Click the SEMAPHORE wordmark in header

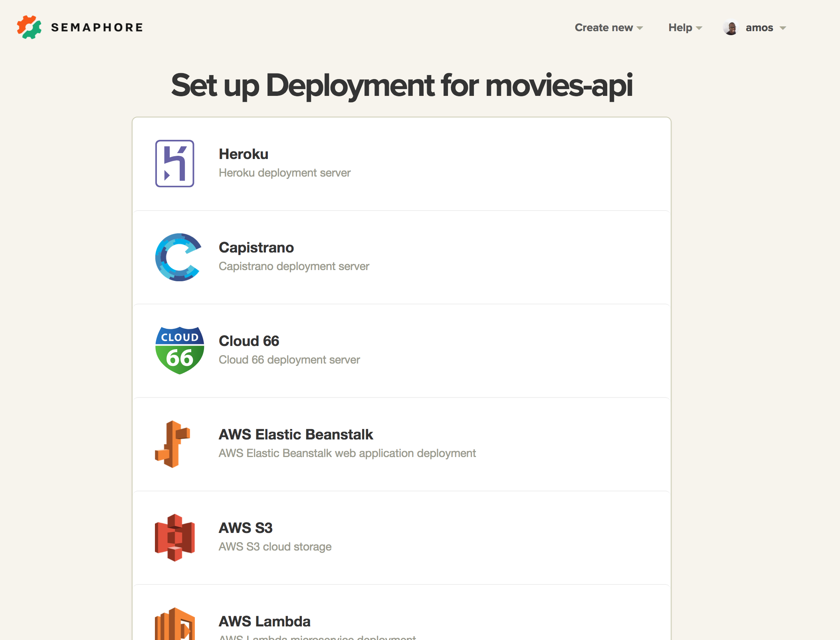tap(97, 28)
